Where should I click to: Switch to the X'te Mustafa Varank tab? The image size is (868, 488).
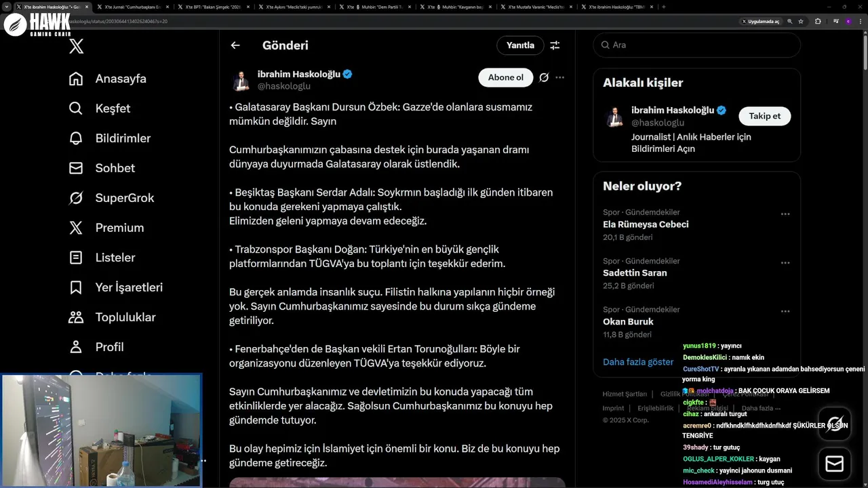(x=537, y=7)
